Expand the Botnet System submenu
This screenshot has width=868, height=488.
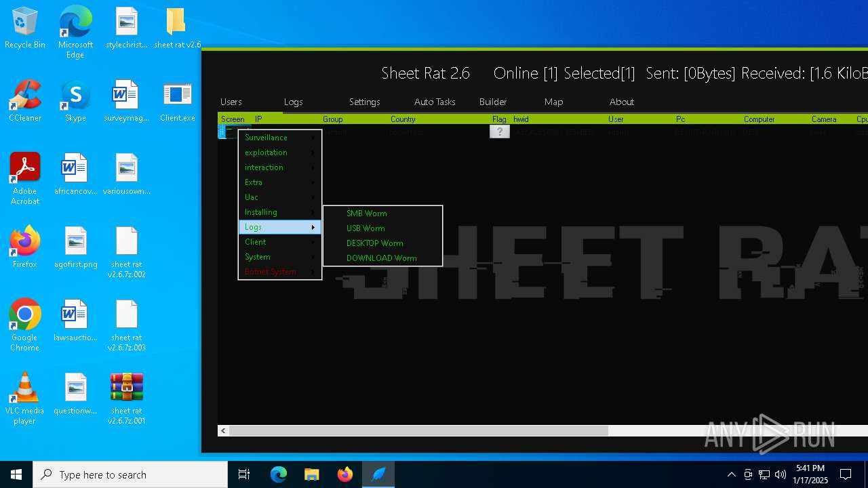coord(279,272)
